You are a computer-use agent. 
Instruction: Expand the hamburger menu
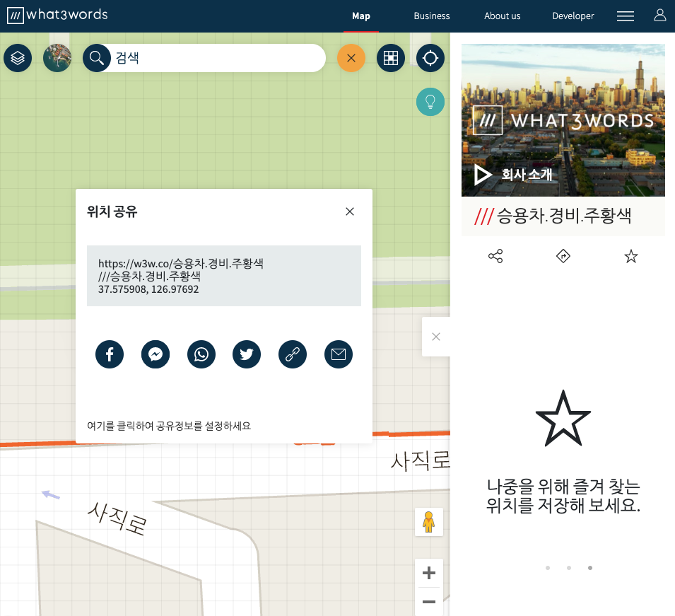point(626,16)
